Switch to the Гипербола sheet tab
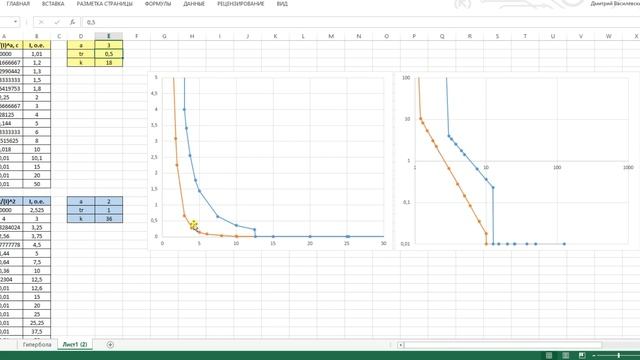The width and height of the screenshot is (640, 360). point(37,344)
